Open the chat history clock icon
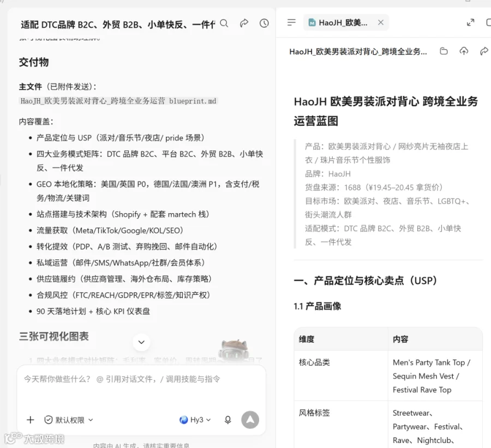 point(264,23)
